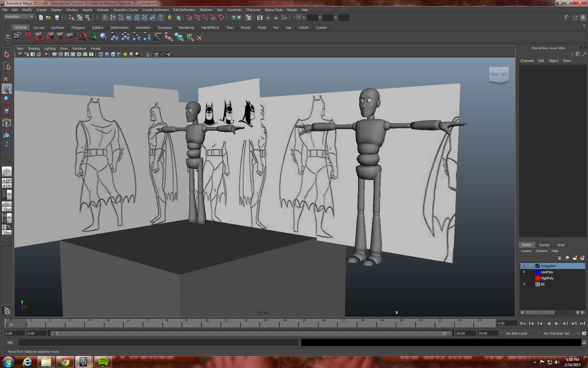
Task: Open the Skeleton menu
Action: (206, 10)
